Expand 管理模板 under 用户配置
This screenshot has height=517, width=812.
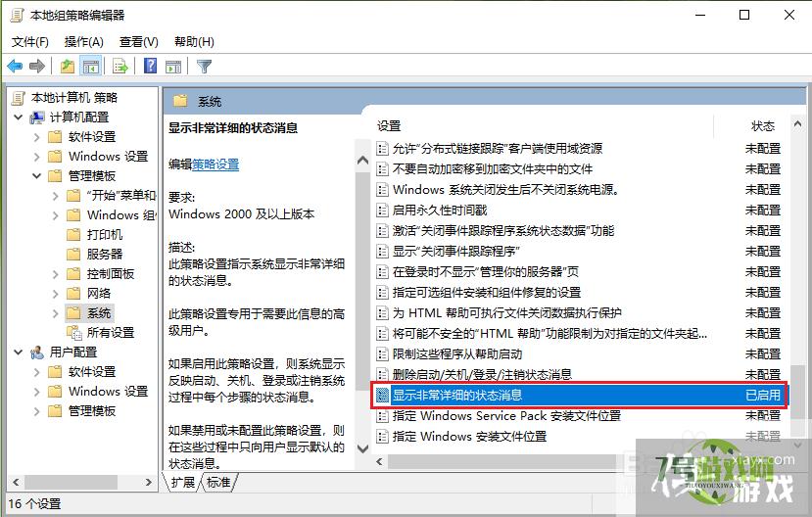[x=36, y=411]
